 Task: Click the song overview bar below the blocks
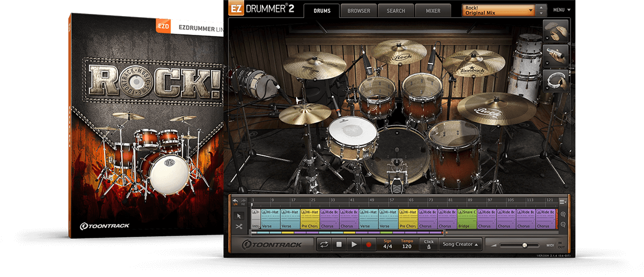tap(348, 233)
